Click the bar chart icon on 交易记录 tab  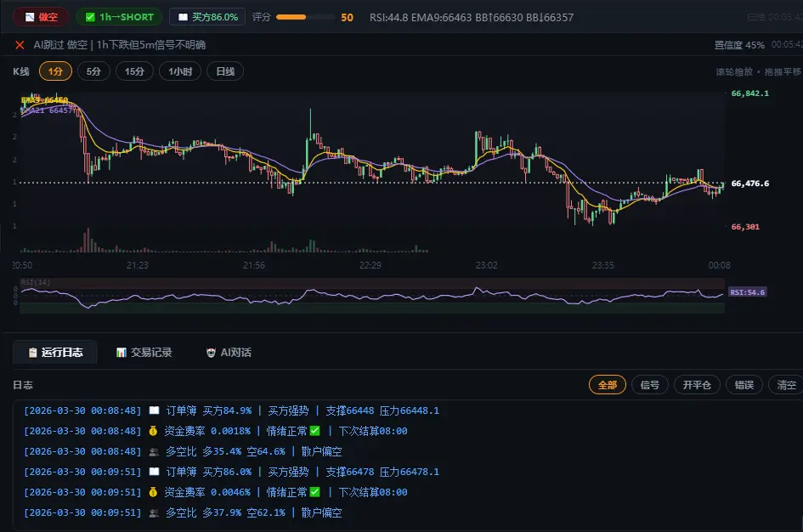(x=122, y=353)
